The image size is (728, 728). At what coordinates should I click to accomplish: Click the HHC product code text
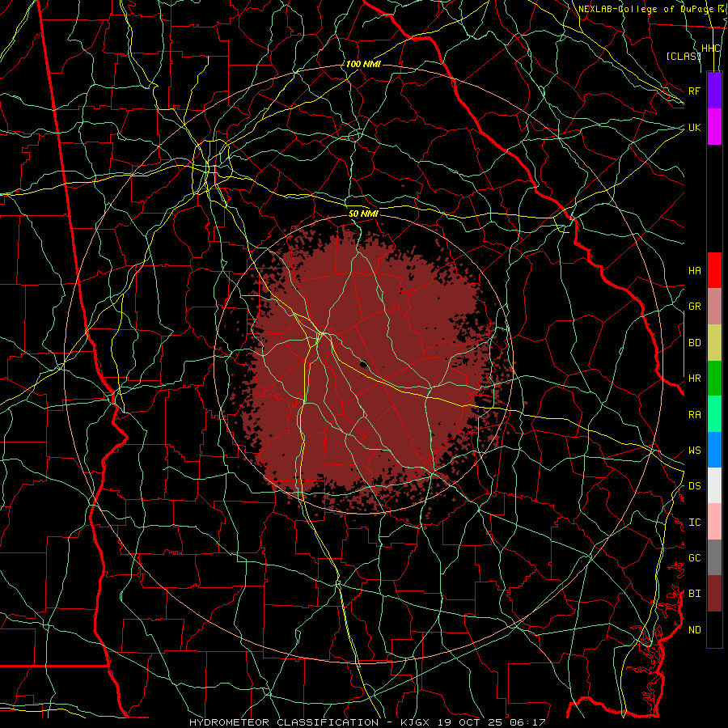click(x=711, y=49)
